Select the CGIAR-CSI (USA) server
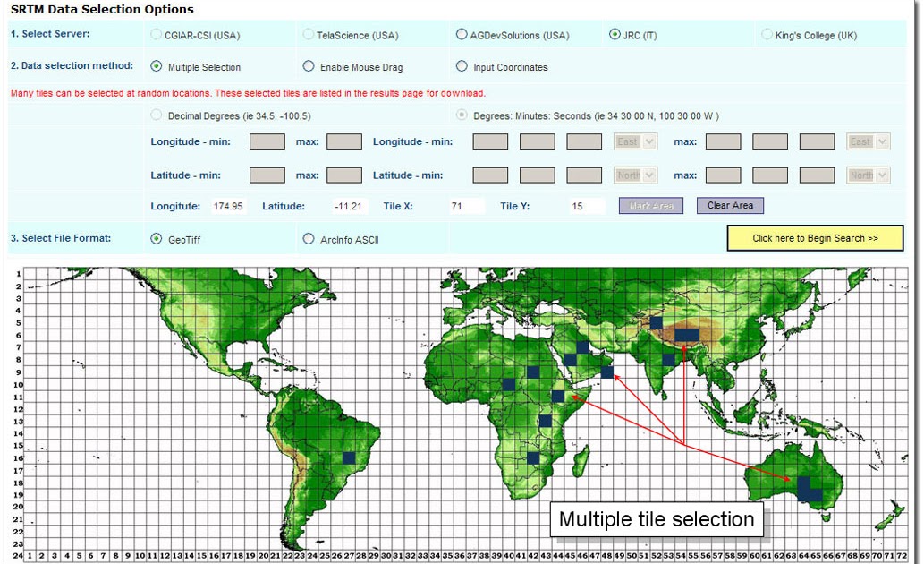This screenshot has width=924, height=564. 156,34
